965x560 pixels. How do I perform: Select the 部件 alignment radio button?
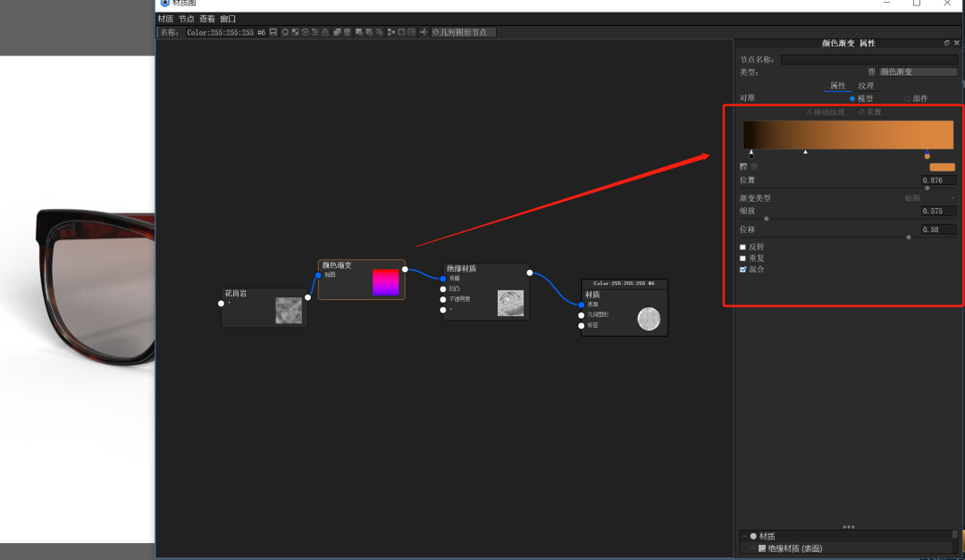click(907, 98)
